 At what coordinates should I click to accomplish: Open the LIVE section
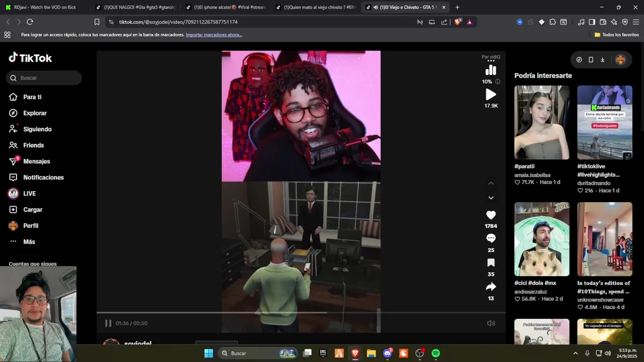pos(29,194)
